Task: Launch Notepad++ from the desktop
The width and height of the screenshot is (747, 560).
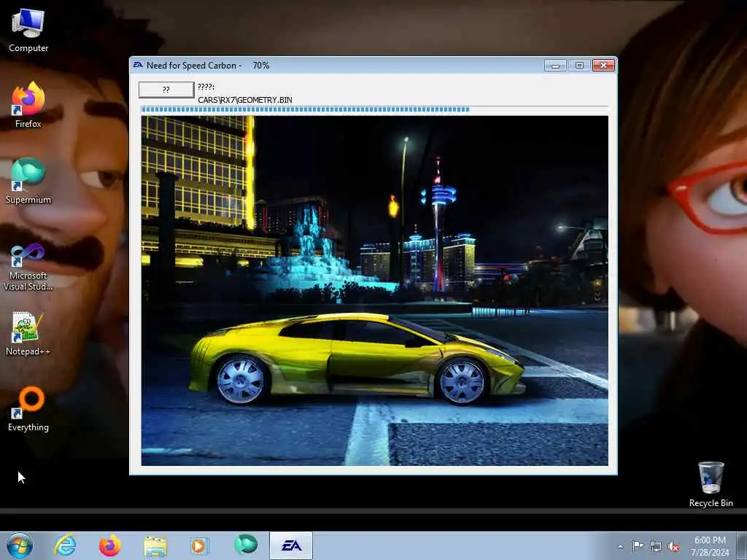Action: pos(28,333)
